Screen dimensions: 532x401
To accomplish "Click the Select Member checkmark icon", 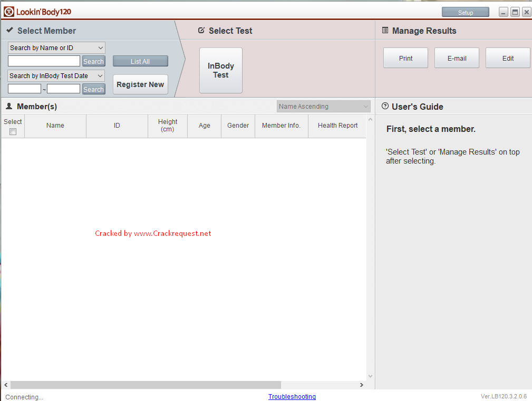I will [x=9, y=31].
